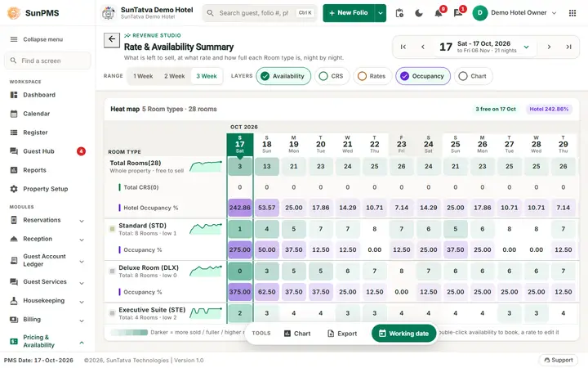Image resolution: width=588 pixels, height=368 pixels.
Task: Go to previous date arrow
Action: pos(423,47)
